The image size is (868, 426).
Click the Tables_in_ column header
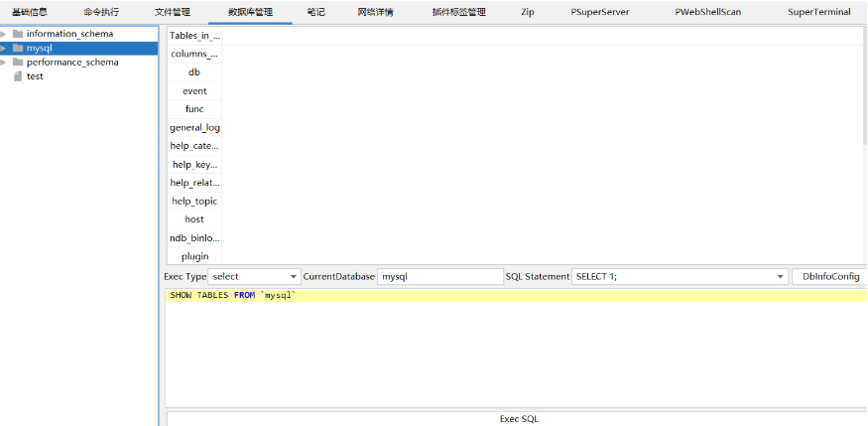tap(194, 36)
